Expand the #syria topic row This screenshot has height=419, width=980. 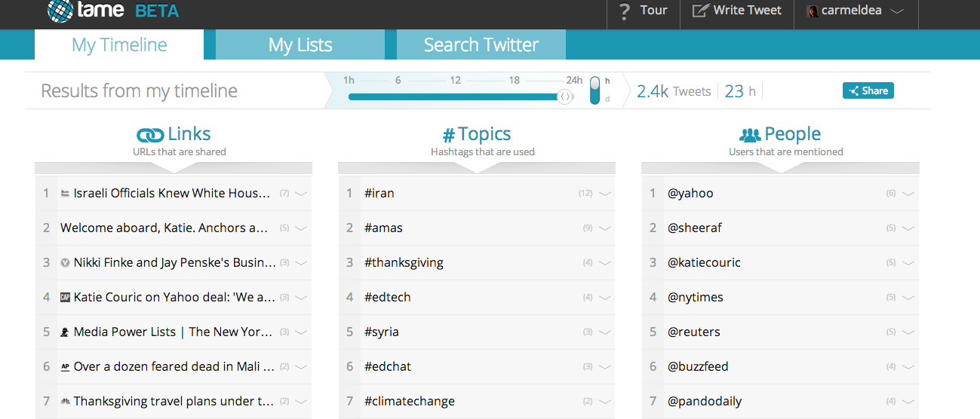[x=604, y=332]
